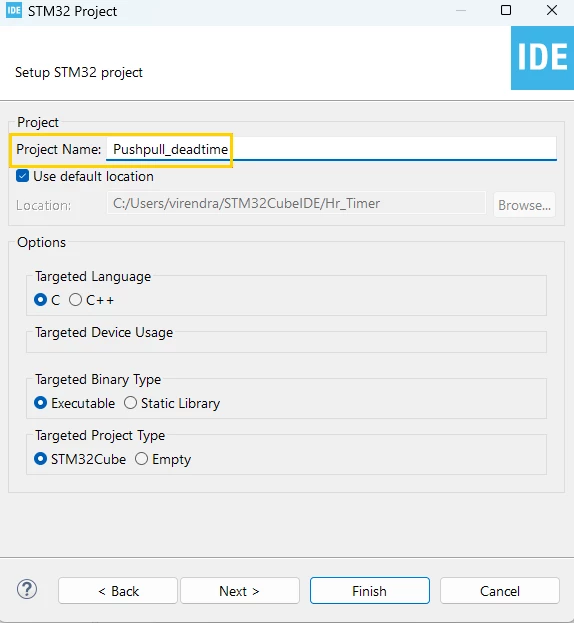
Task: Go Back to previous page
Action: (118, 591)
